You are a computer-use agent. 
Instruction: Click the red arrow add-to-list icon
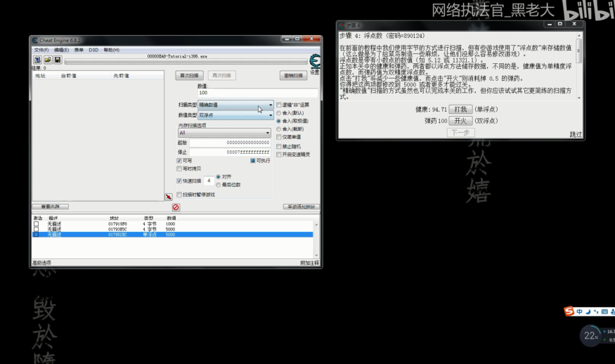(169, 197)
